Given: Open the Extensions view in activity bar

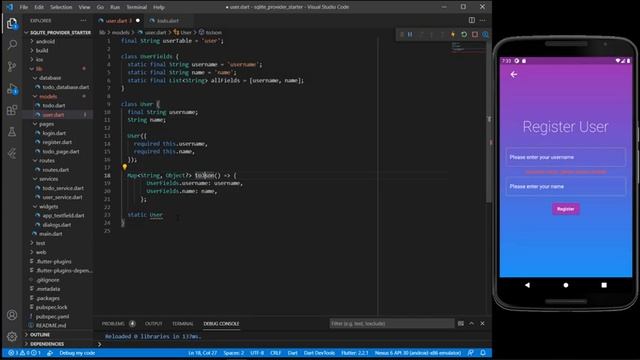Looking at the screenshot, I should pos(12,110).
